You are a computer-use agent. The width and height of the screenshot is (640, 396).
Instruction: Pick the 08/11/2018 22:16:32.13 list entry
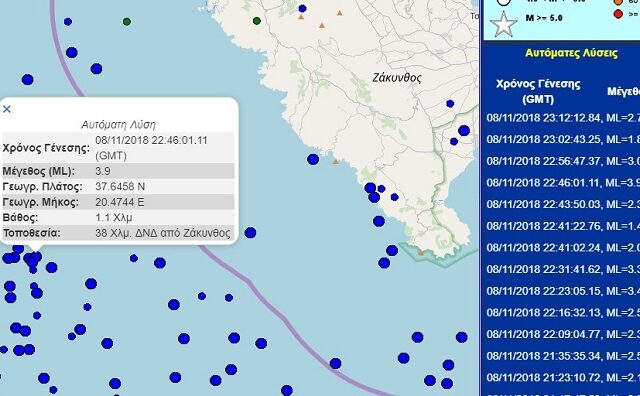pyautogui.click(x=563, y=313)
